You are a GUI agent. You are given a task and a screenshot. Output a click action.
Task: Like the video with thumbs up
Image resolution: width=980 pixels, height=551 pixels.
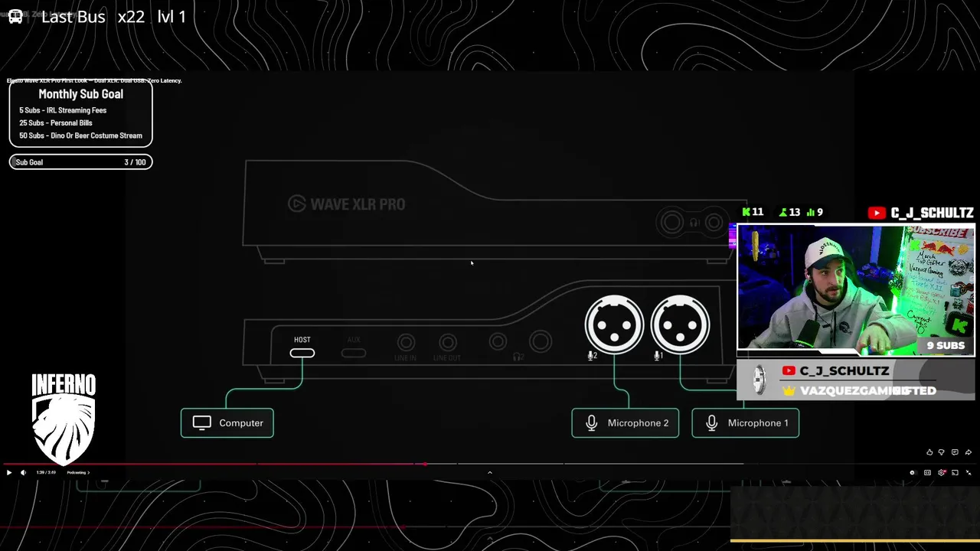929,452
